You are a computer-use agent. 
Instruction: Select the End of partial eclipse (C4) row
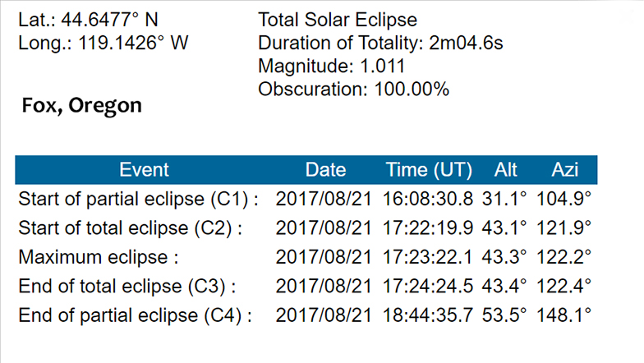[306, 315]
